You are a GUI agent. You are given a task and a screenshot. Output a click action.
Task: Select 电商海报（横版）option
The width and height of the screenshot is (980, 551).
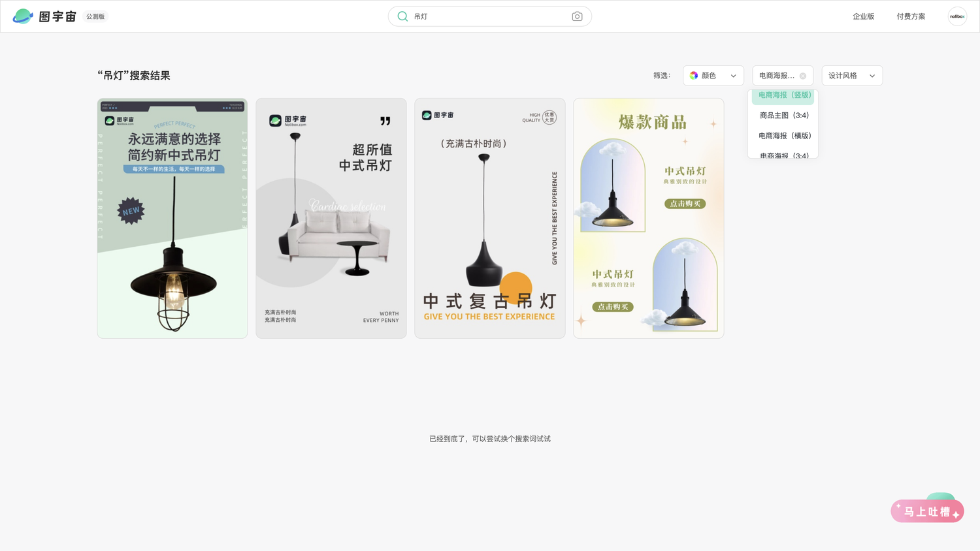(x=783, y=136)
